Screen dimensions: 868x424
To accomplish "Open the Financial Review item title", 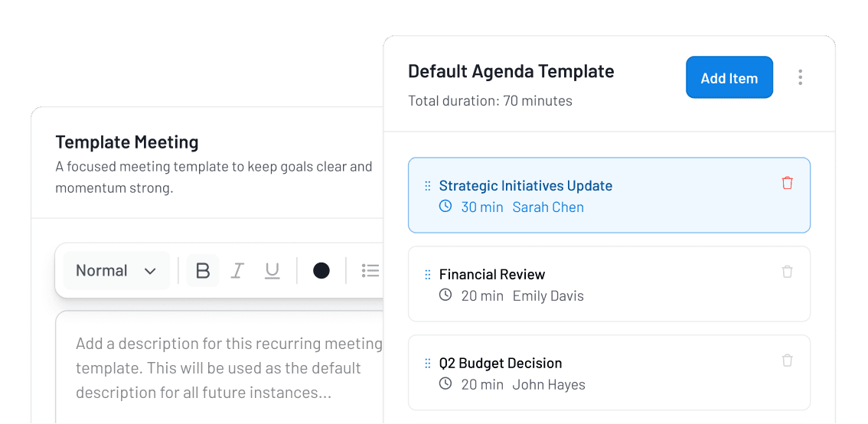I will [x=492, y=275].
